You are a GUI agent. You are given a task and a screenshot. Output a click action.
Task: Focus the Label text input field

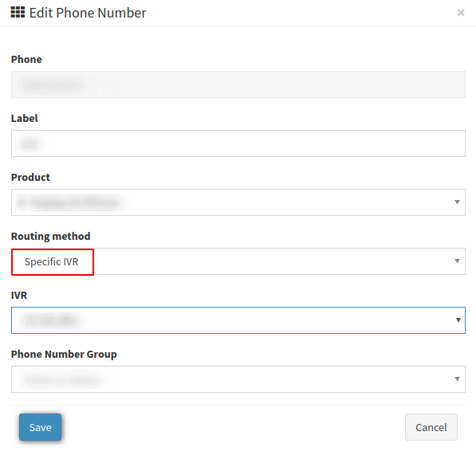click(238, 143)
